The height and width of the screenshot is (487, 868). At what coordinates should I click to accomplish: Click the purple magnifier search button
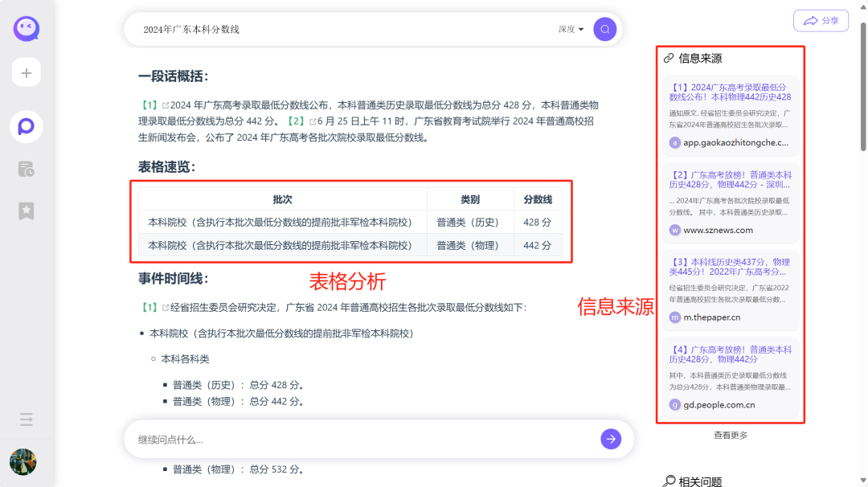605,29
